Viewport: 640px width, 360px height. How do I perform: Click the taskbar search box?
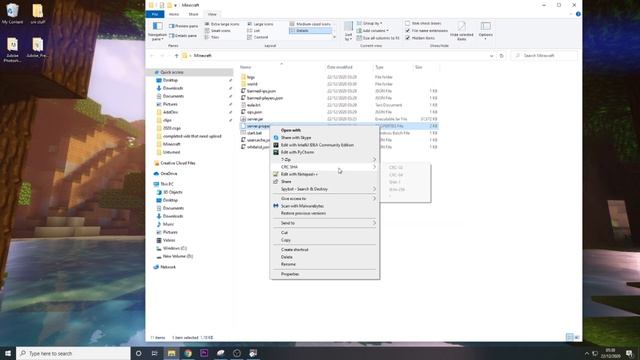pos(73,353)
